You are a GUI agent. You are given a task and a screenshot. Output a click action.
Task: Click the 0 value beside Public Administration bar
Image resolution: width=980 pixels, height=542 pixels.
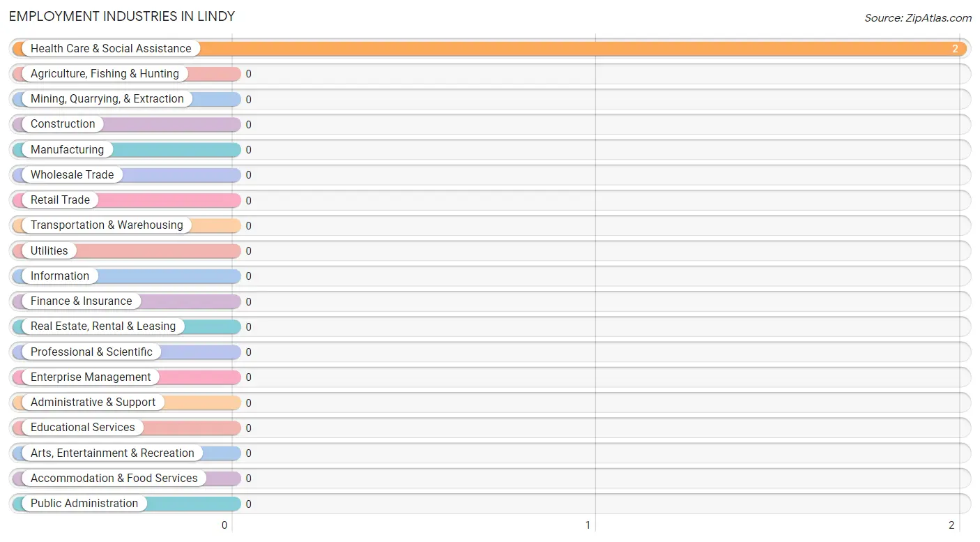pos(248,504)
